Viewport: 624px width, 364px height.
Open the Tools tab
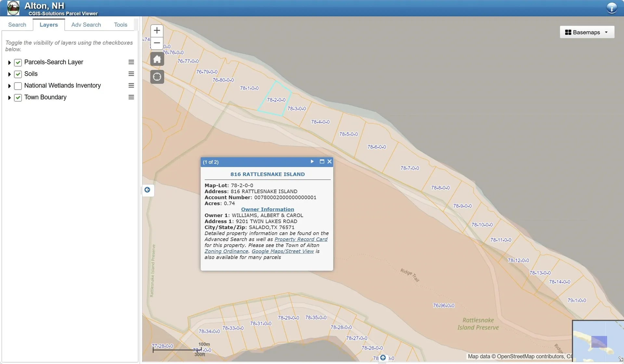point(121,25)
